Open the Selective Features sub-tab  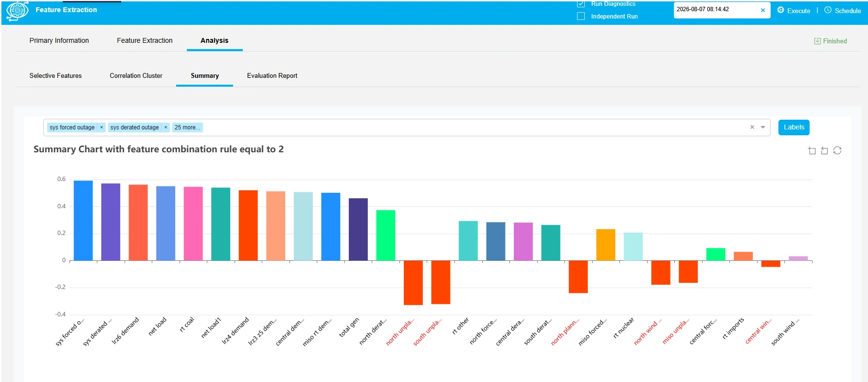55,75
